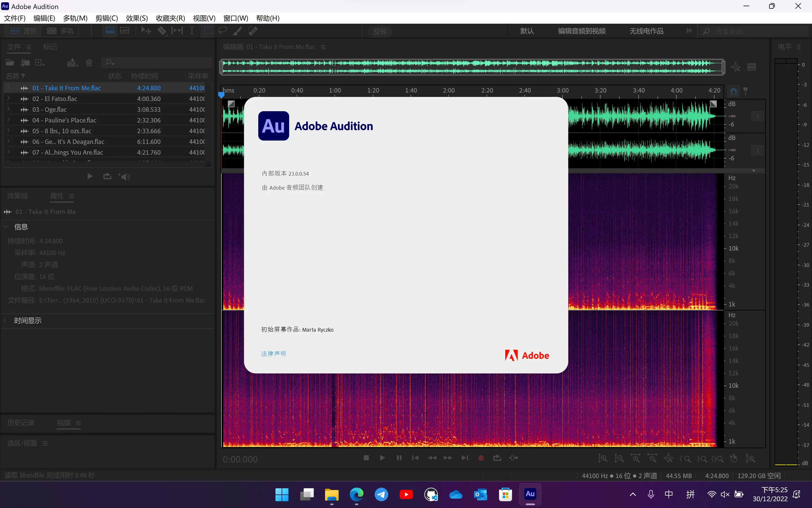Expand the 03 - Oge.flac row
Image resolution: width=812 pixels, height=508 pixels.
pyautogui.click(x=8, y=109)
